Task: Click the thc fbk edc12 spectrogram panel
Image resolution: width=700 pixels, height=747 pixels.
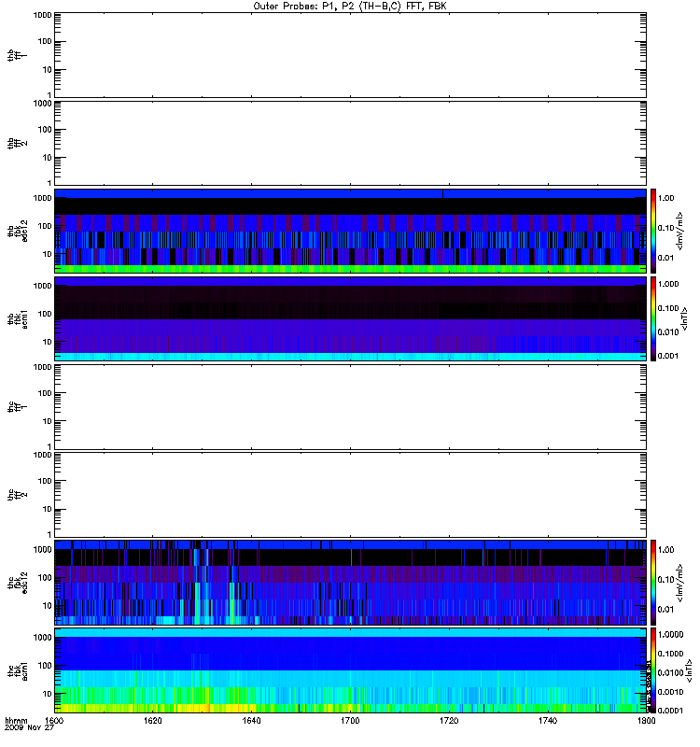Action: click(351, 582)
